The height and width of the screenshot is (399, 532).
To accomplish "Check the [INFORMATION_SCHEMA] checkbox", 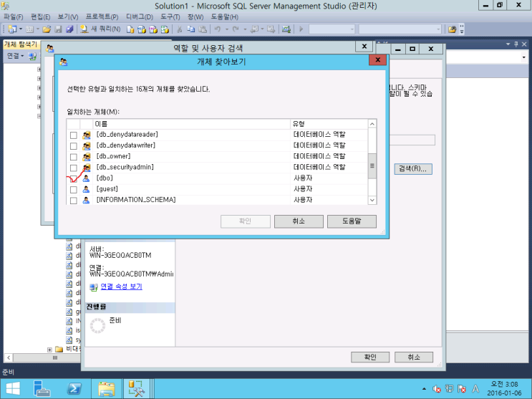I will 73,201.
